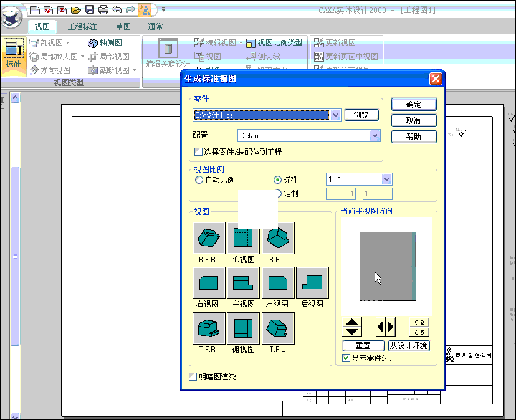Screen dimensions: 516x420
Task: Uncheck 显示零件边 checkbox
Action: coord(346,358)
